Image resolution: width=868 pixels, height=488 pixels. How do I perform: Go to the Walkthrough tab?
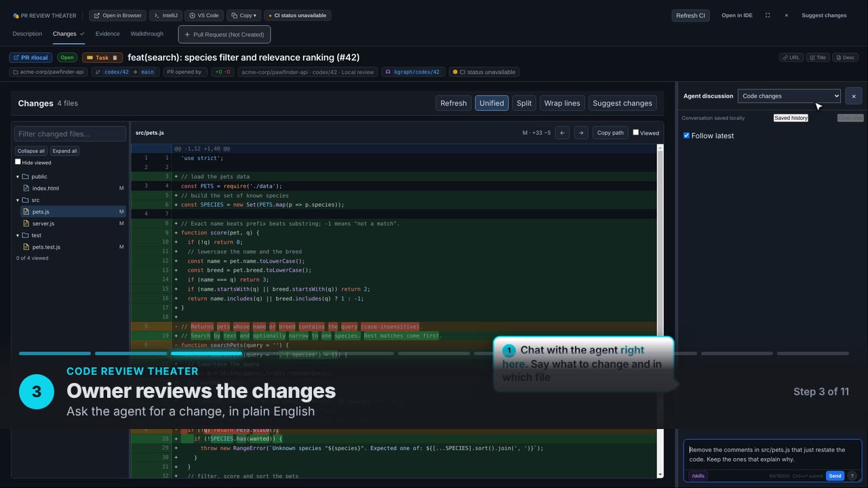pyautogui.click(x=146, y=34)
